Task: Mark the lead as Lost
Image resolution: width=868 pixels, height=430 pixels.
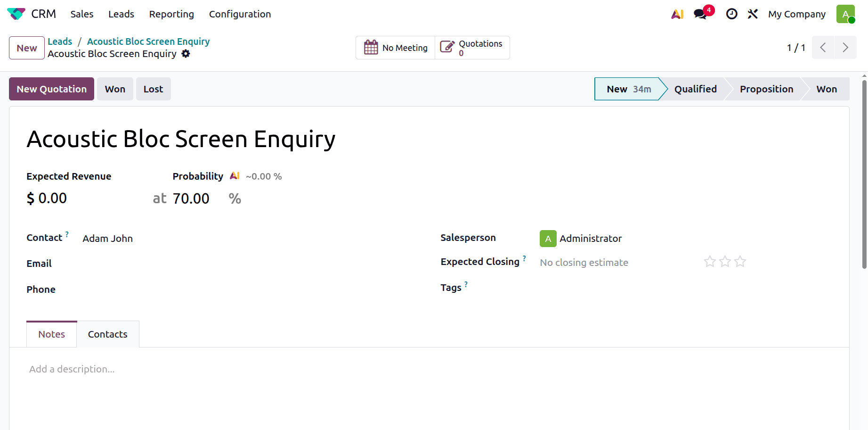Action: coord(153,89)
